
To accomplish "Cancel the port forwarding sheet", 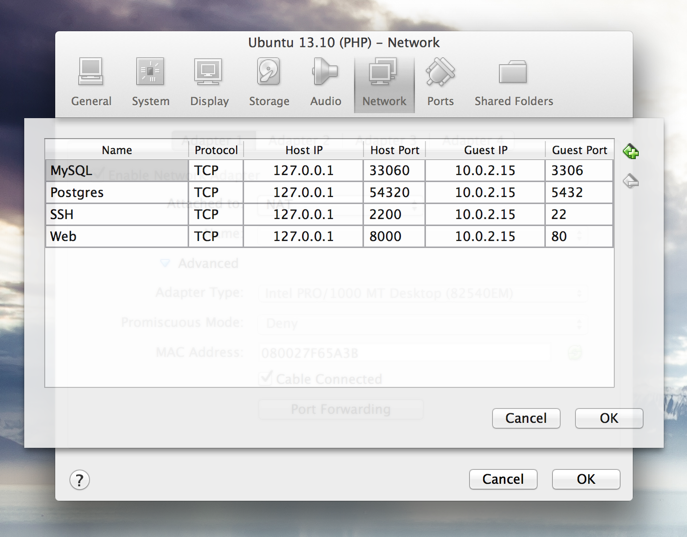I will pyautogui.click(x=526, y=418).
